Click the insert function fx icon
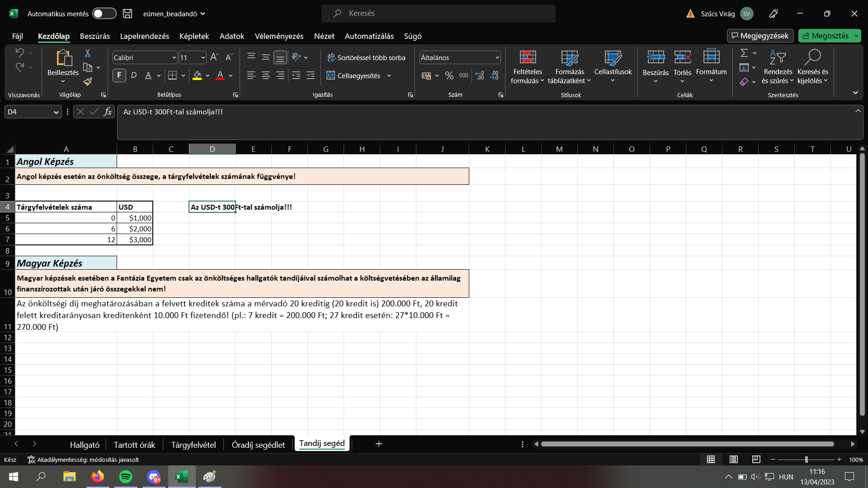Screen dimensions: 868x488 (108, 112)
